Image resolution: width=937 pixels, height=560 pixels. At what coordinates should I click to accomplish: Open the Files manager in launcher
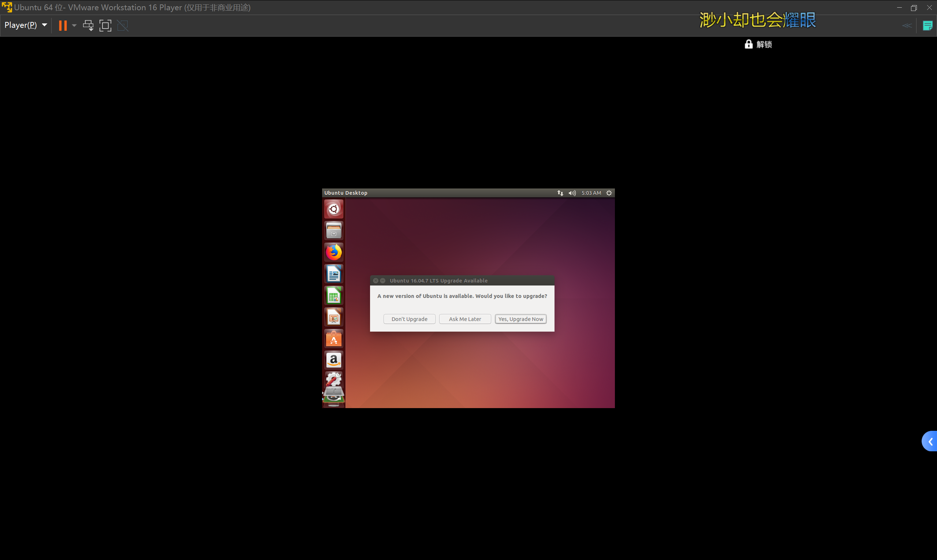[x=333, y=230]
